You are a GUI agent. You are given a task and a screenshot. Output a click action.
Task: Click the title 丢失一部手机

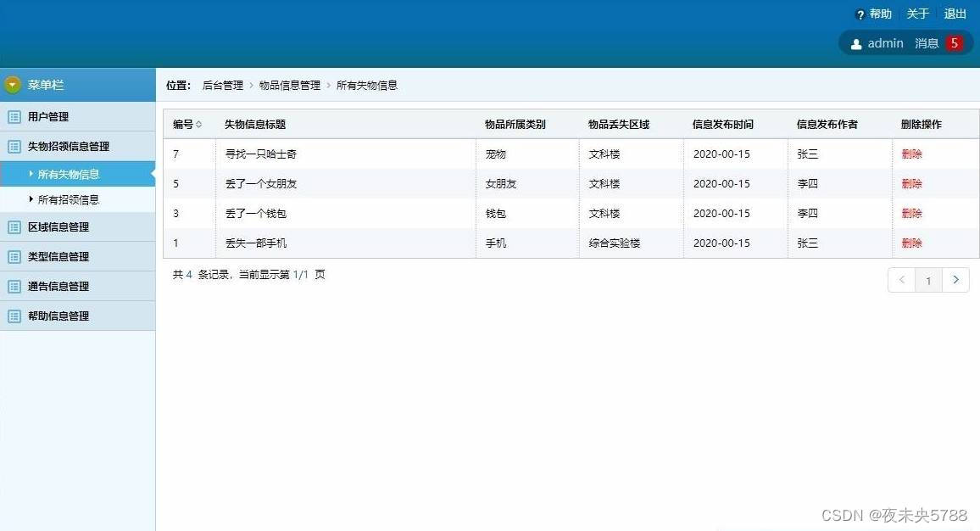(256, 243)
